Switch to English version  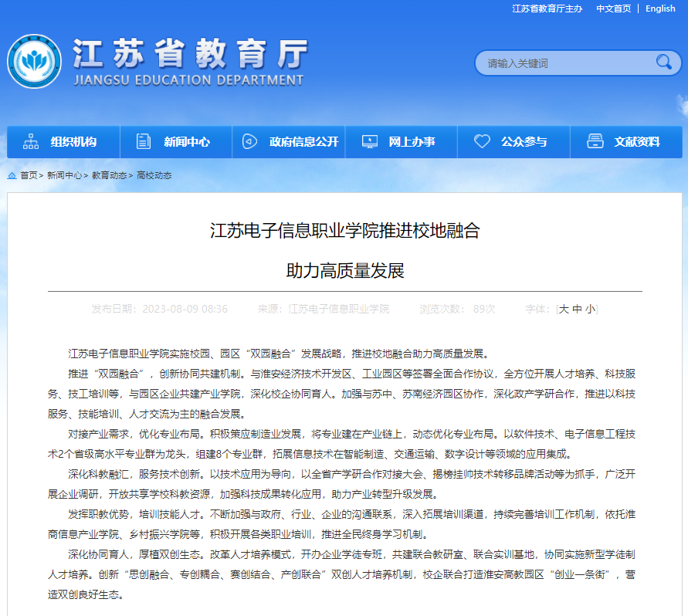click(660, 8)
